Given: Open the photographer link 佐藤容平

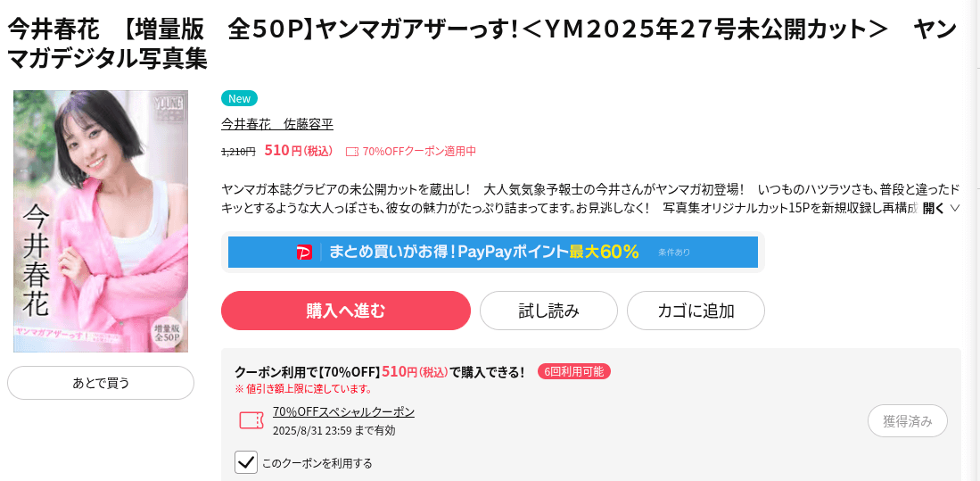Looking at the screenshot, I should click(x=309, y=124).
